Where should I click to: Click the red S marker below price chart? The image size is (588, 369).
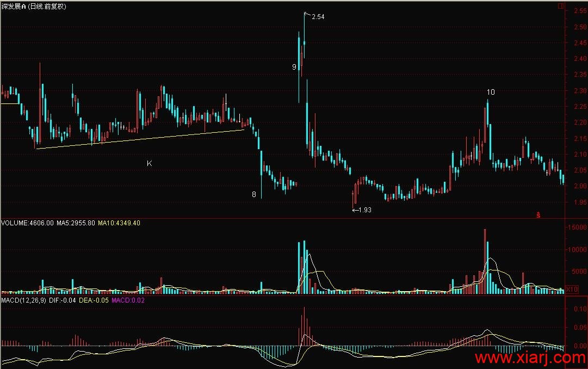pos(538,215)
